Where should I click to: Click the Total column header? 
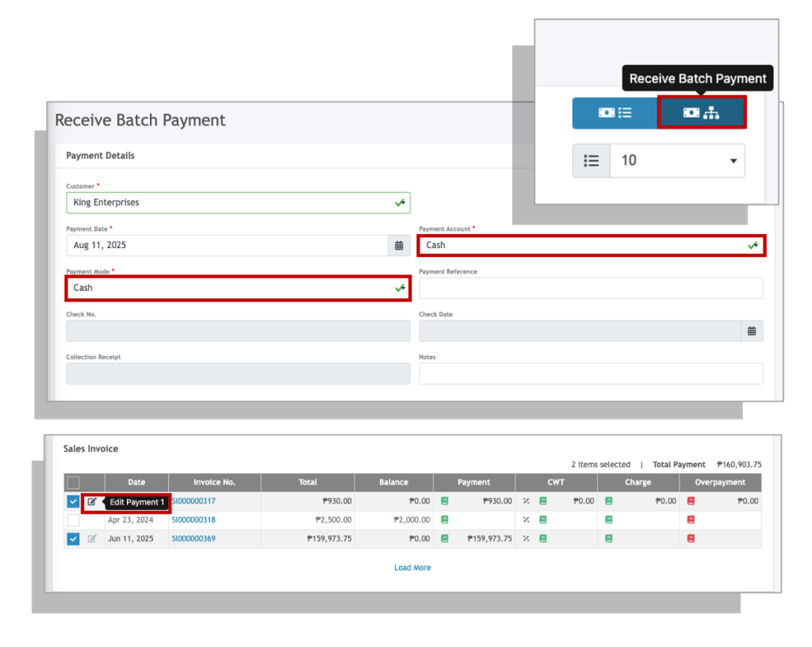308,482
